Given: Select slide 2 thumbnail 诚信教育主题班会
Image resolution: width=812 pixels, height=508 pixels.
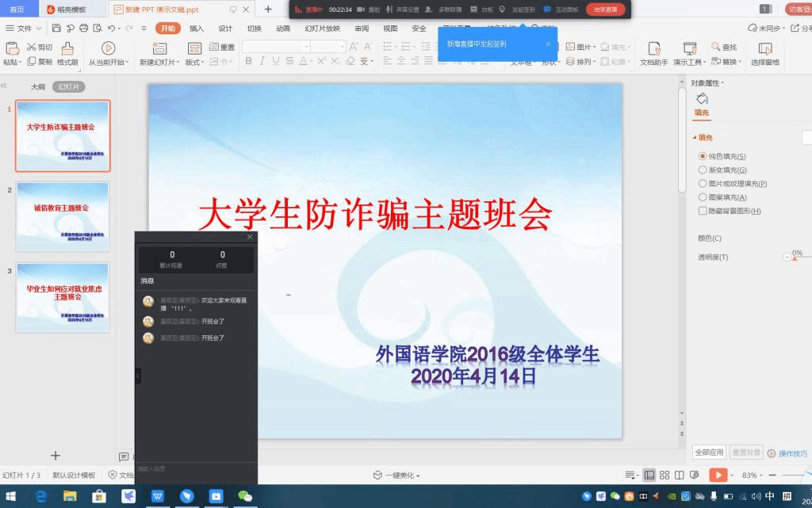Looking at the screenshot, I should pos(63,216).
